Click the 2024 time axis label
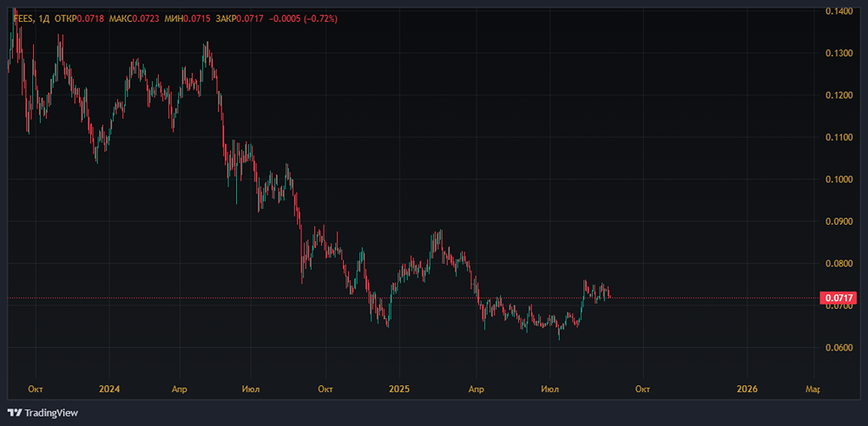Screen dimensions: 868x426 (x=109, y=389)
